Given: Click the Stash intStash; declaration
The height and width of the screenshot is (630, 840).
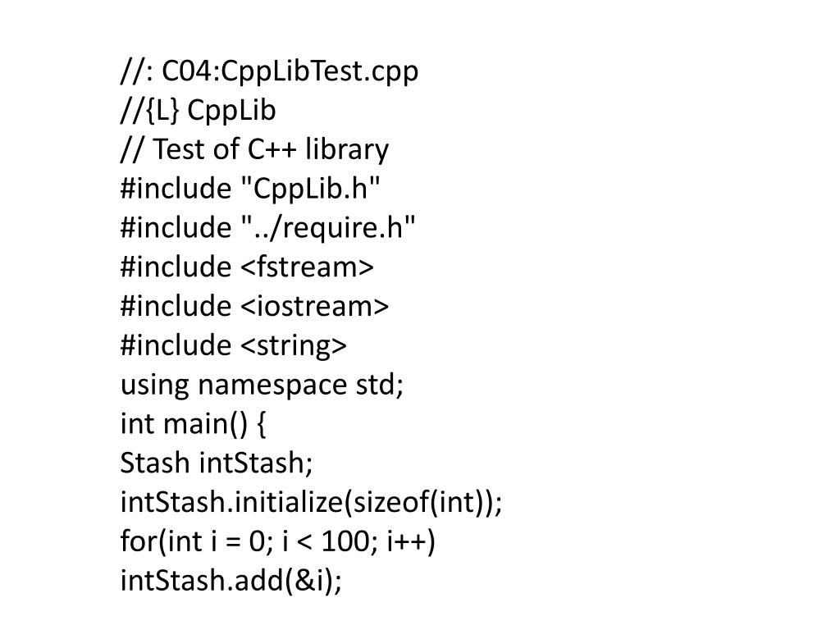Looking at the screenshot, I should (217, 463).
